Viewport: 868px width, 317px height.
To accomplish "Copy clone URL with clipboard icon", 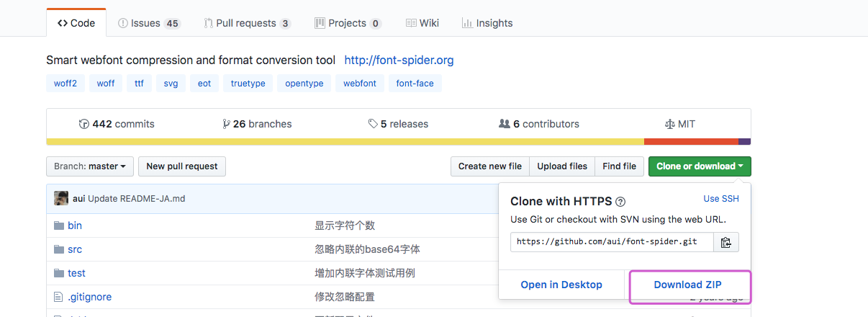I will [x=726, y=242].
